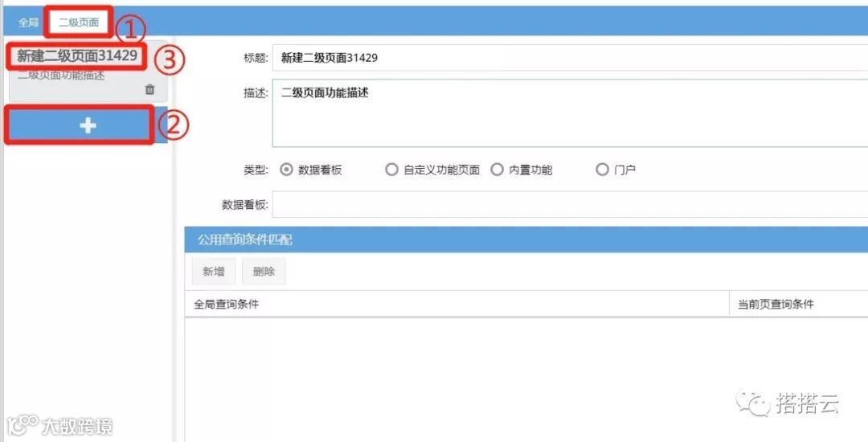Click the 标题 input field
Viewport: 868px width, 442px height.
click(x=570, y=58)
